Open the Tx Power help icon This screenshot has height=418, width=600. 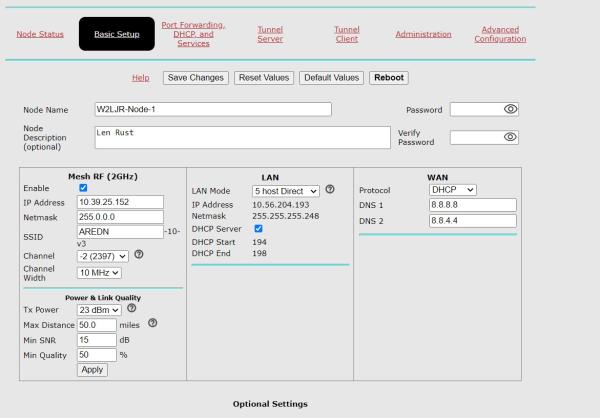point(131,308)
